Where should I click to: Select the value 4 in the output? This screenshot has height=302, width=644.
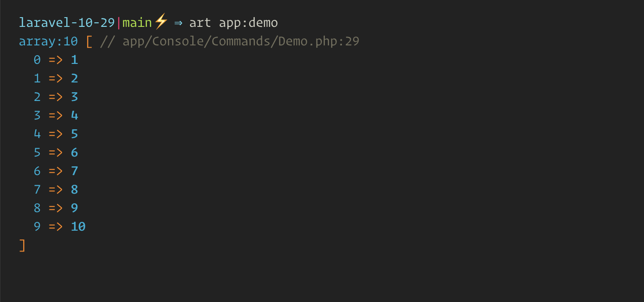point(74,115)
